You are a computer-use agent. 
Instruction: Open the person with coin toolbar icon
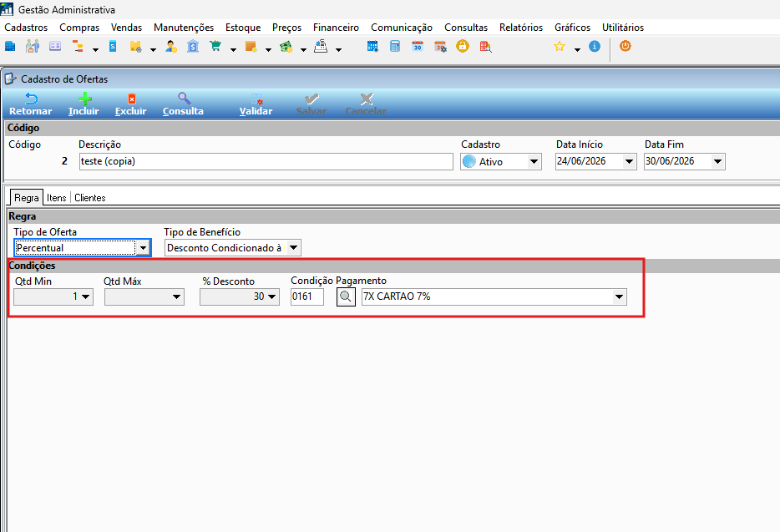tap(171, 47)
